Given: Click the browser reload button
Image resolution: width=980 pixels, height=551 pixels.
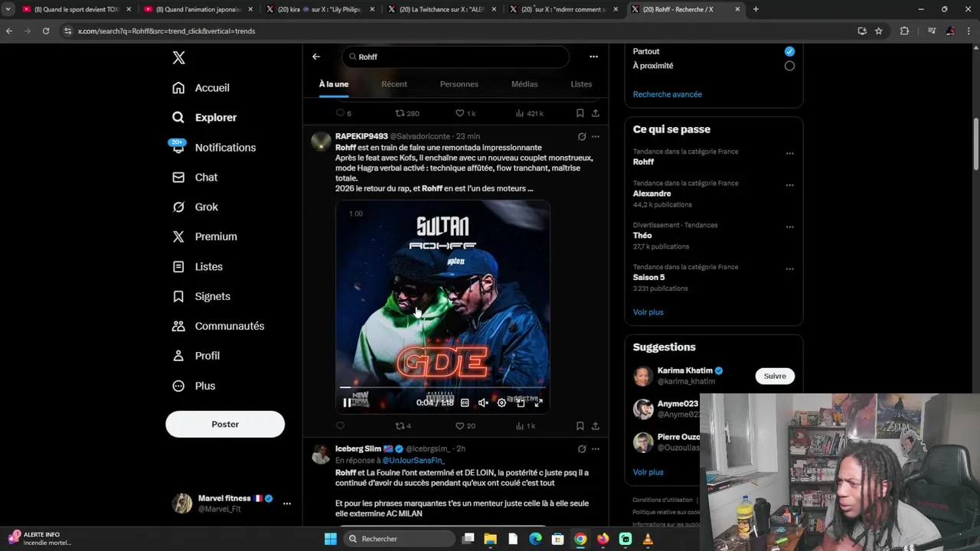Looking at the screenshot, I should tap(46, 31).
